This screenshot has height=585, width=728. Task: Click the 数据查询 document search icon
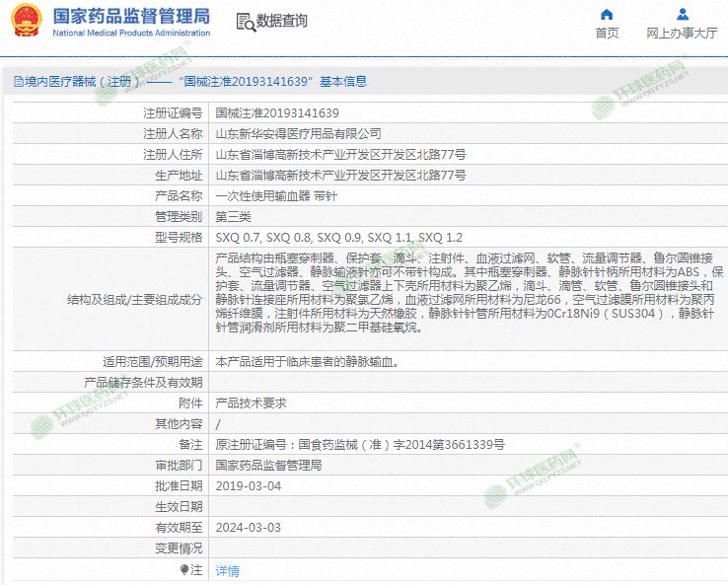[244, 21]
